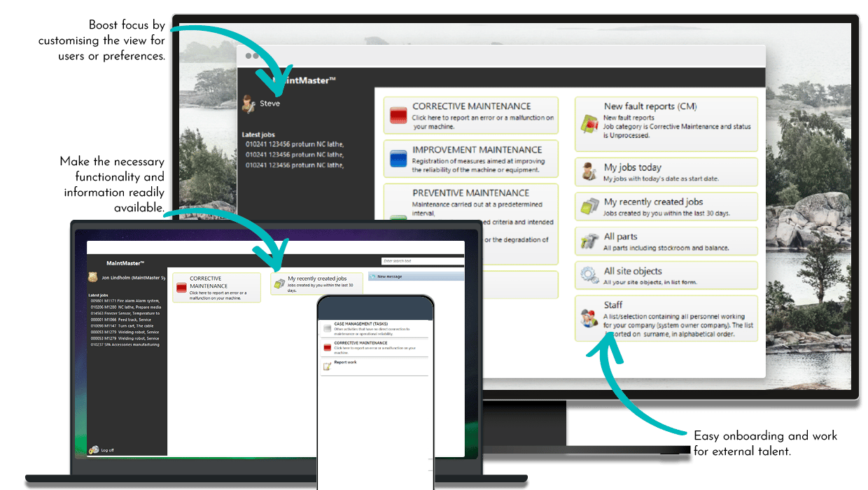Click the Corrective Maintenance red icon

coord(397,114)
